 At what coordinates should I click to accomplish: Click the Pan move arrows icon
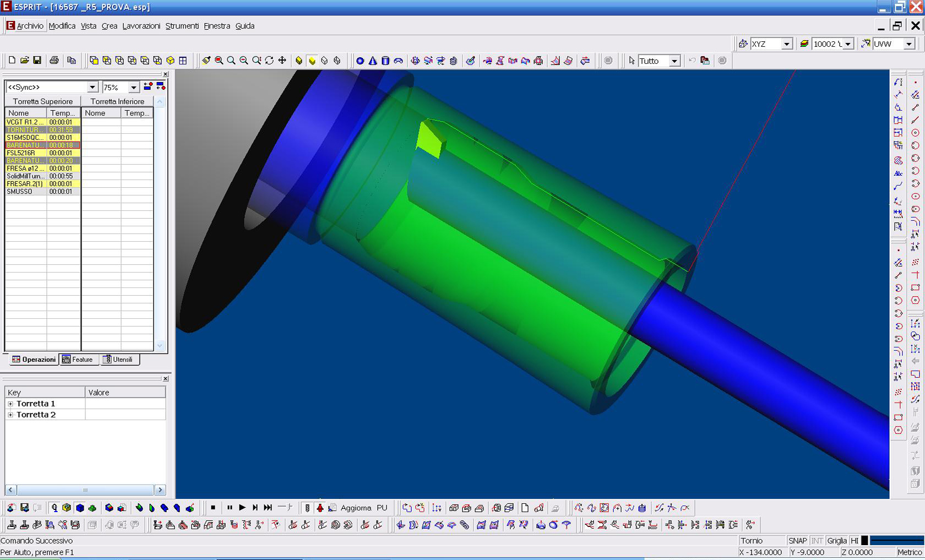pos(282,61)
